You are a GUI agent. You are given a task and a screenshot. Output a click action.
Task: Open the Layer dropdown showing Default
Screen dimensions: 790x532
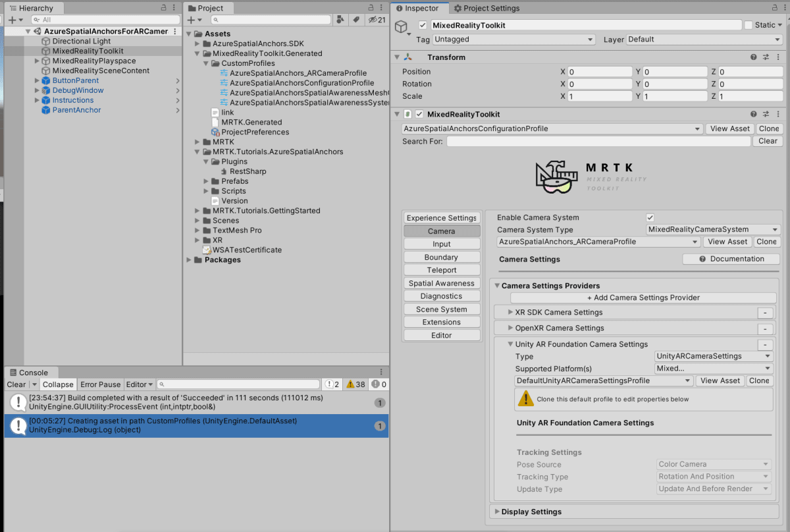[x=704, y=40]
